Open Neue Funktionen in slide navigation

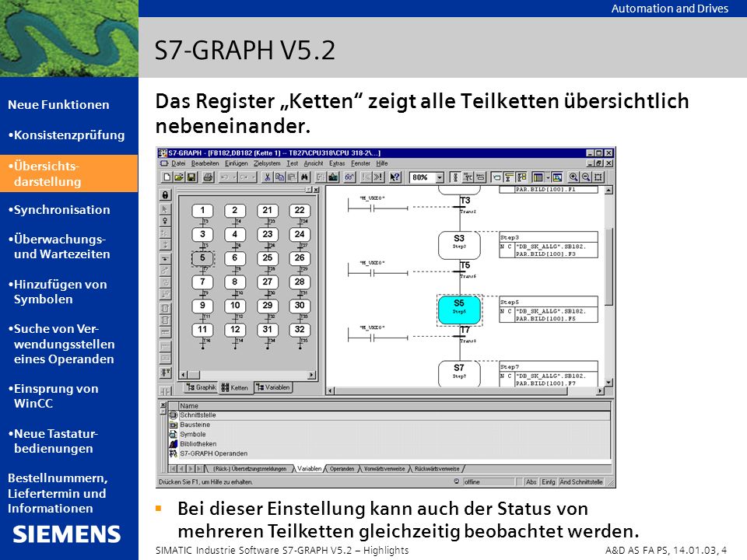58,105
